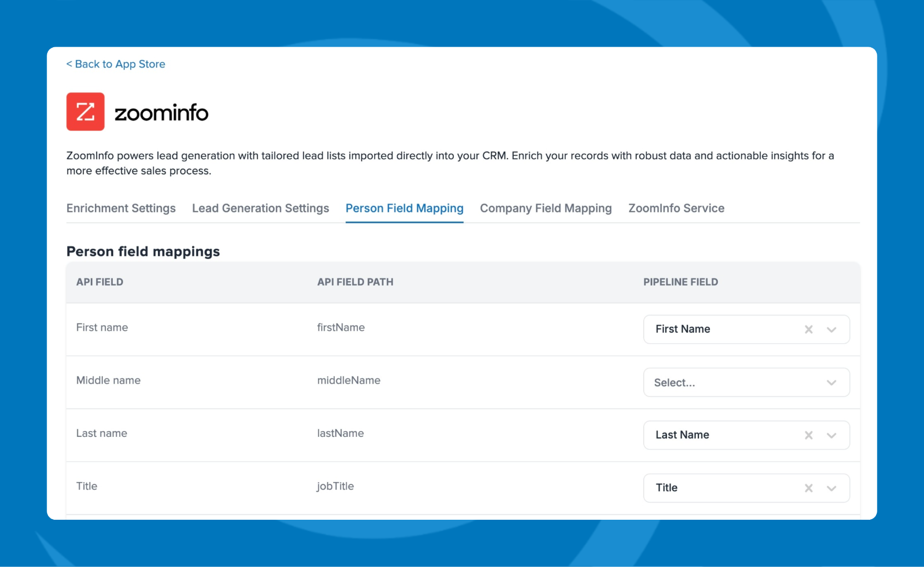The image size is (924, 567).
Task: Expand the Last Name dropdown chevron
Action: (831, 435)
